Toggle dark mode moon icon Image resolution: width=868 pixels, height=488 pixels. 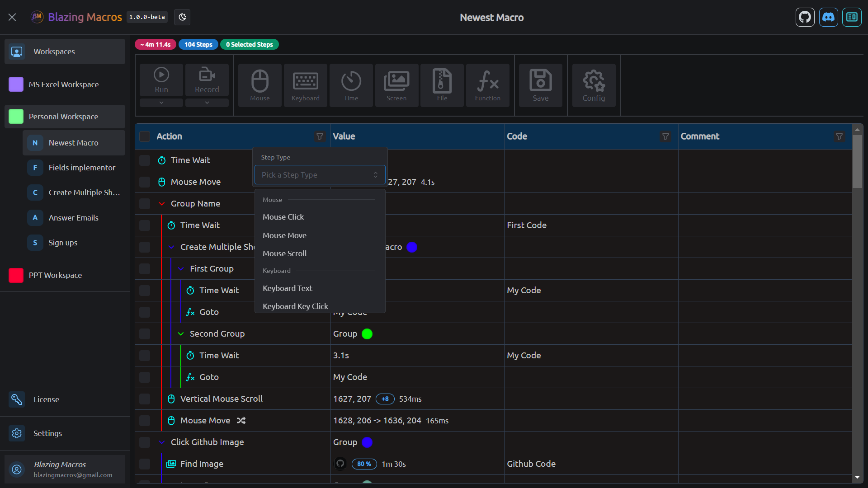click(x=182, y=17)
